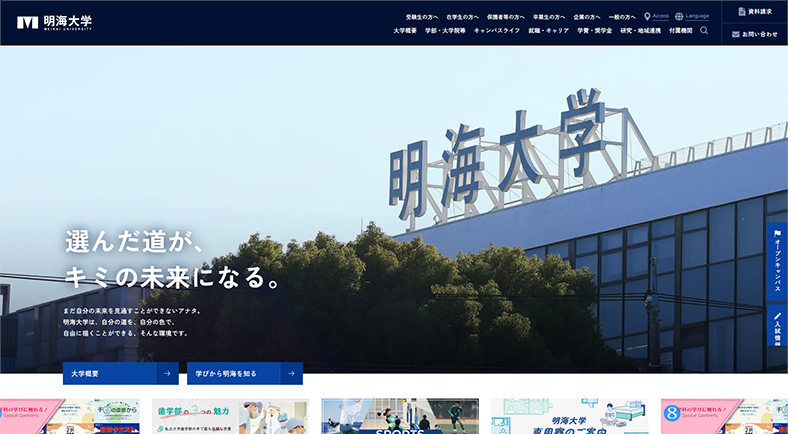Image resolution: width=788 pixels, height=434 pixels.
Task: Click the 大学概要 hero button
Action: point(121,374)
